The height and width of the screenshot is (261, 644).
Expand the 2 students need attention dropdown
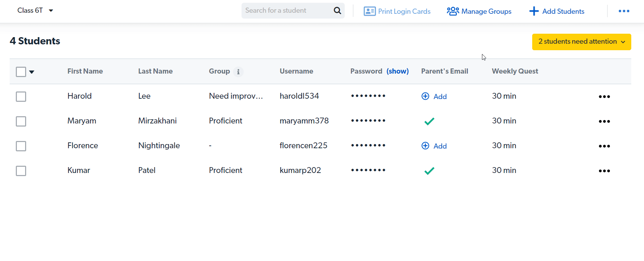pyautogui.click(x=581, y=42)
